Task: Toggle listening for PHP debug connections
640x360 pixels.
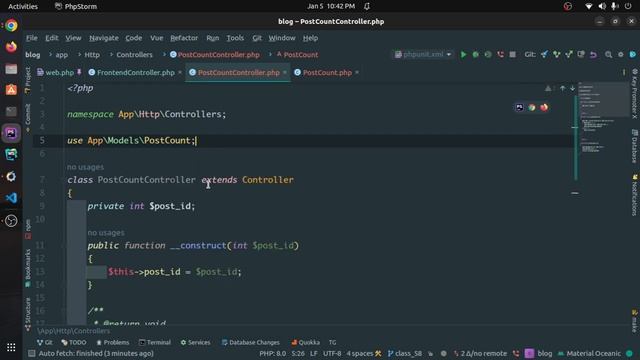Action: pyautogui.click(x=500, y=54)
